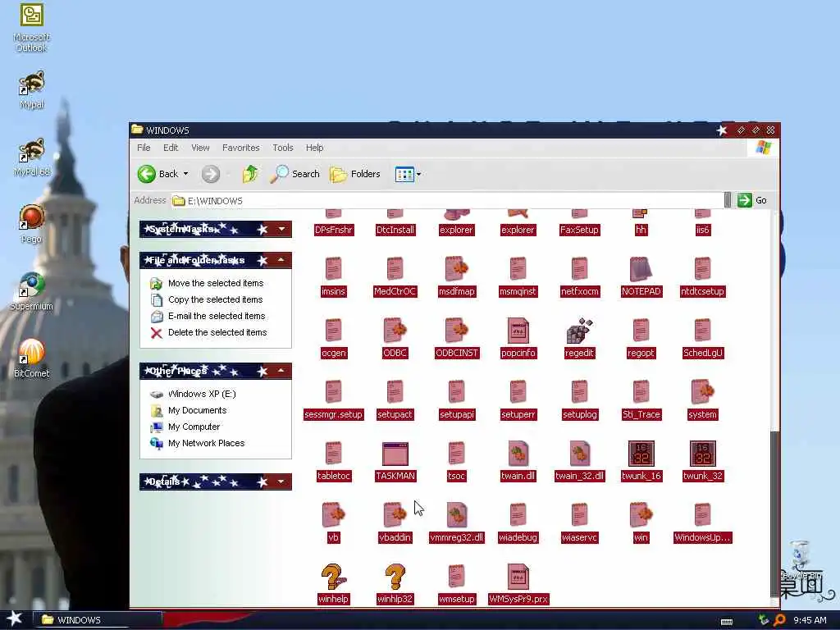Click WINDOWS taskbar button
The image size is (840, 630).
[x=98, y=620]
